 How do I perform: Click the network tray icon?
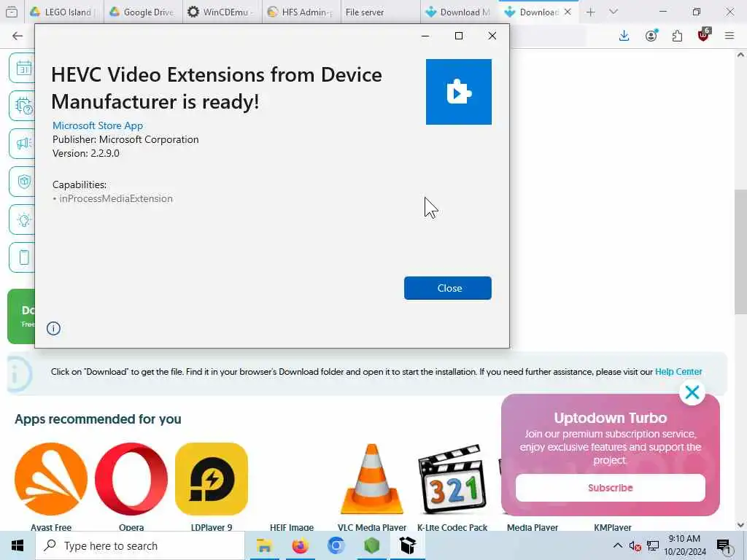[x=653, y=545]
